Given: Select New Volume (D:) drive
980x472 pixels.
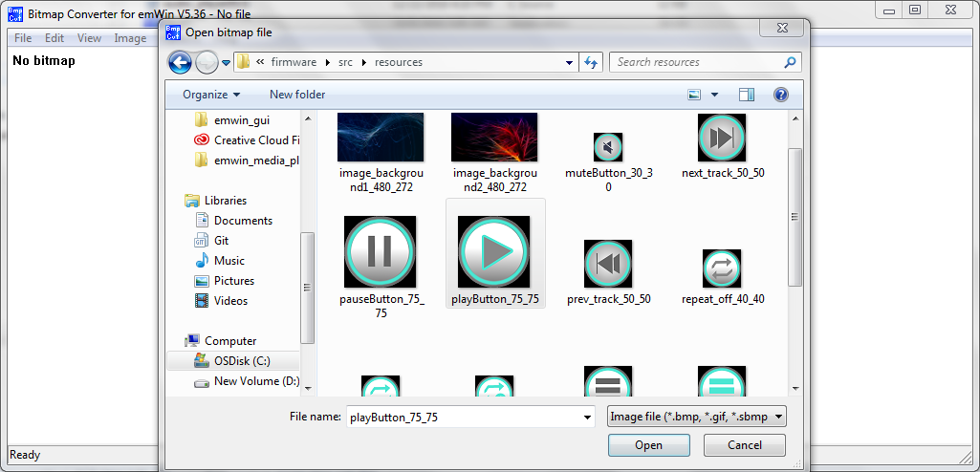Looking at the screenshot, I should click(247, 381).
